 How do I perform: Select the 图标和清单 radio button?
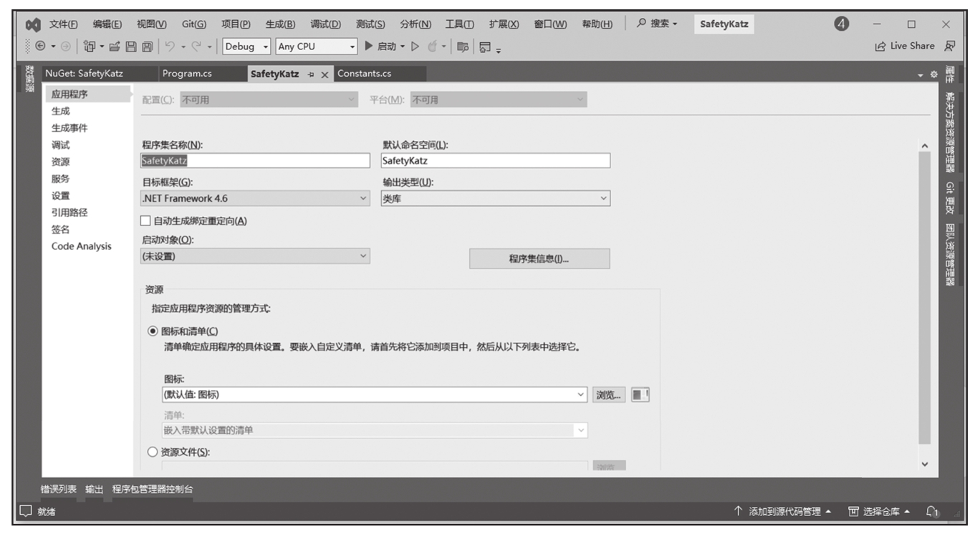coord(152,331)
